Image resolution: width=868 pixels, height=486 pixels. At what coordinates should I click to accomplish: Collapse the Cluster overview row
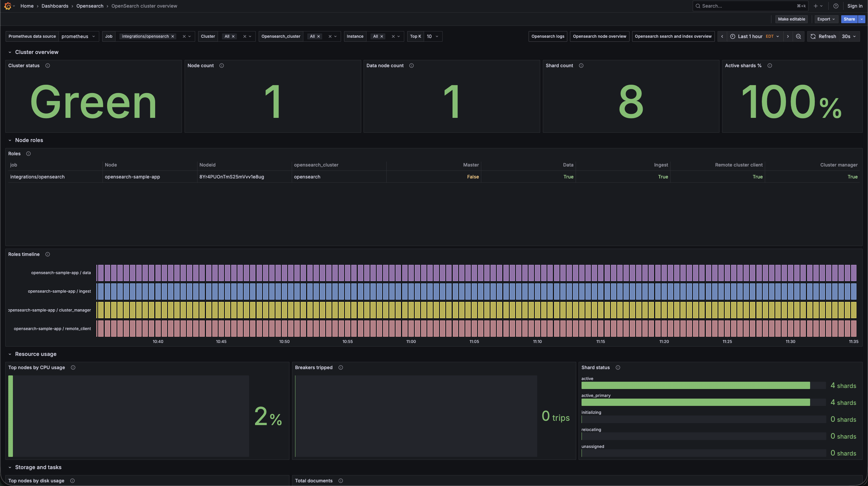pos(10,52)
